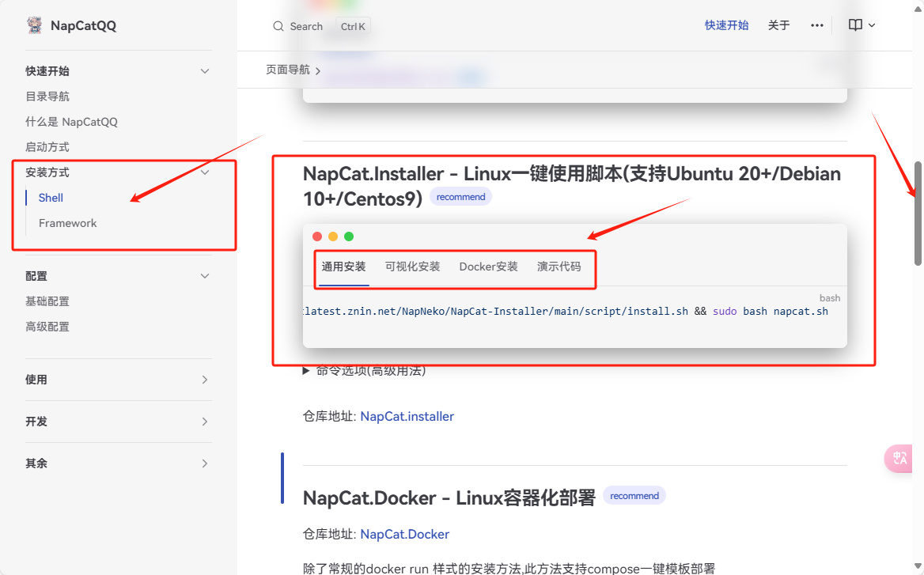
Task: Expand the 其余 sidebar section
Action: (204, 463)
